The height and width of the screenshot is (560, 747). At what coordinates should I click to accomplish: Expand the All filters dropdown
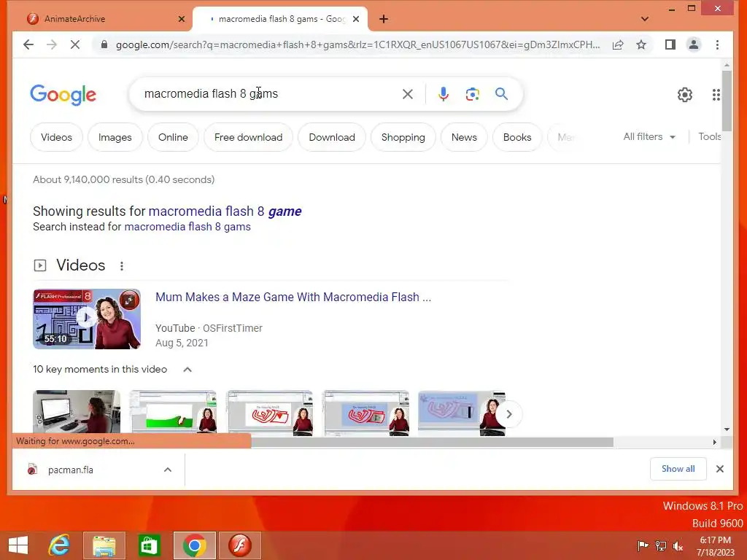click(x=649, y=136)
